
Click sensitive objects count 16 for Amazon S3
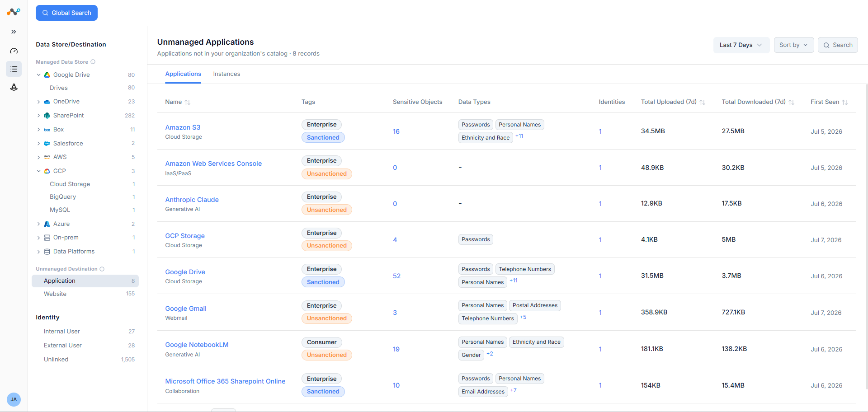(x=396, y=131)
